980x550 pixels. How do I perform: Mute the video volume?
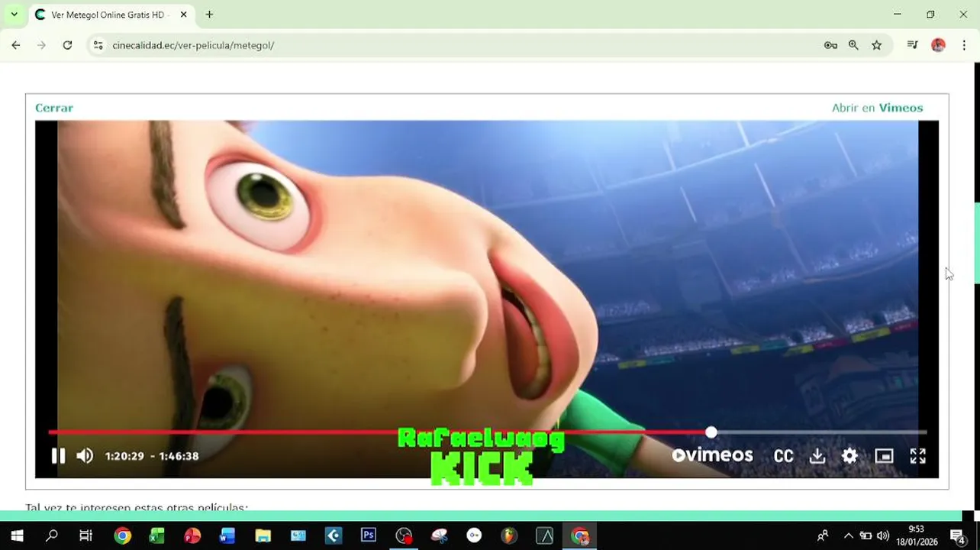click(x=85, y=456)
